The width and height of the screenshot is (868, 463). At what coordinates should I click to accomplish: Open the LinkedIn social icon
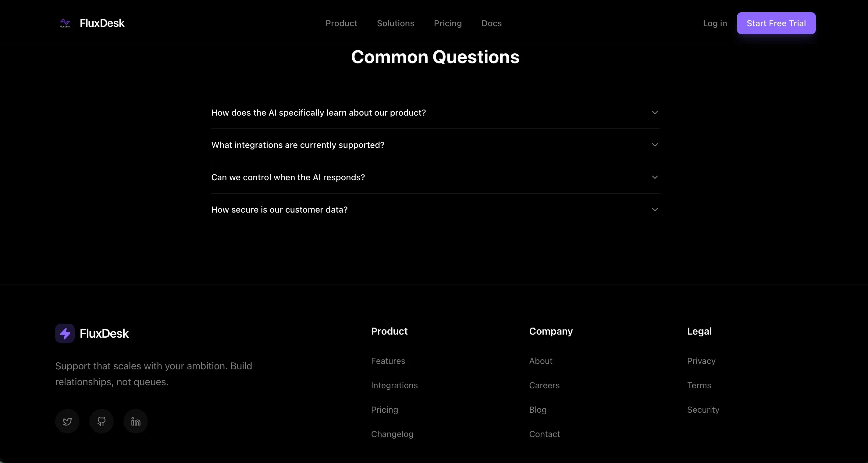coord(135,421)
